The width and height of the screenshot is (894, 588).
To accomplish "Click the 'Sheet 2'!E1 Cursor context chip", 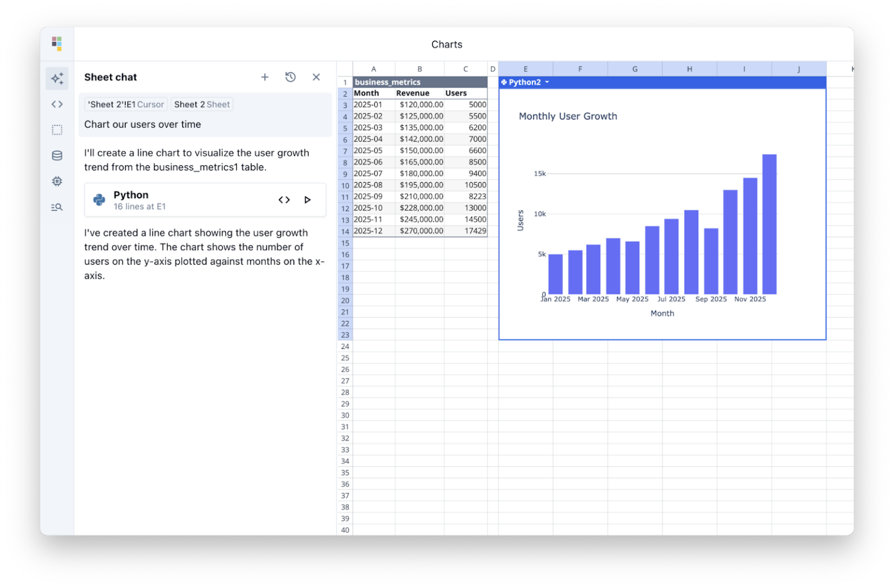I will pyautogui.click(x=125, y=104).
